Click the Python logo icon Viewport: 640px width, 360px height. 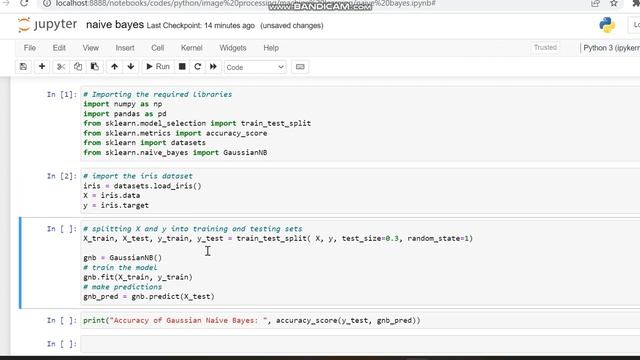pos(607,25)
